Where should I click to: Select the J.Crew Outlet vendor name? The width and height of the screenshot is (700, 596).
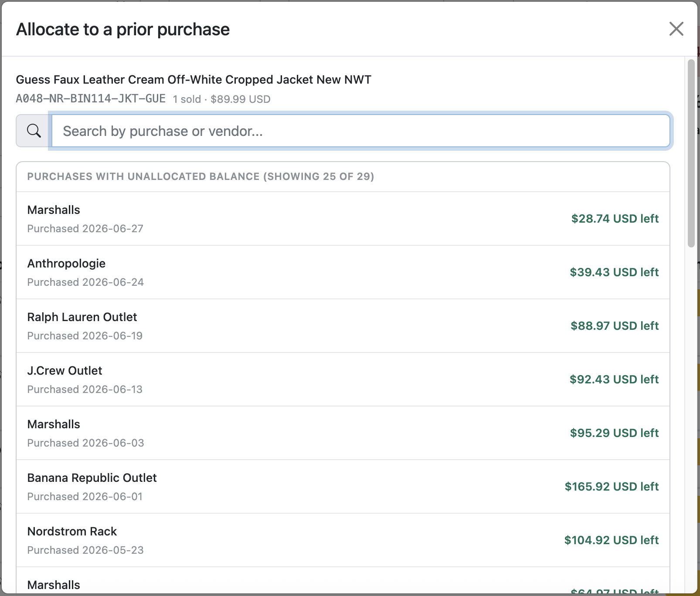coord(65,371)
